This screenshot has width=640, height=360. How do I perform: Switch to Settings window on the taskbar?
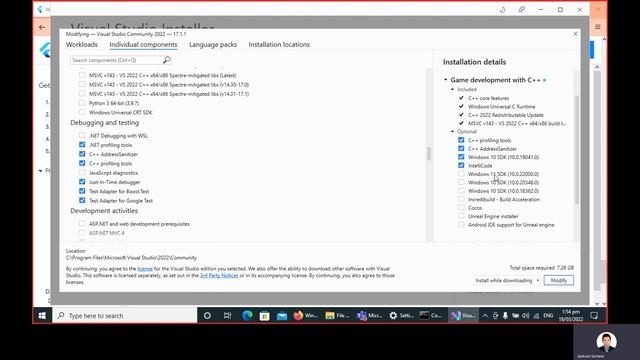402,316
